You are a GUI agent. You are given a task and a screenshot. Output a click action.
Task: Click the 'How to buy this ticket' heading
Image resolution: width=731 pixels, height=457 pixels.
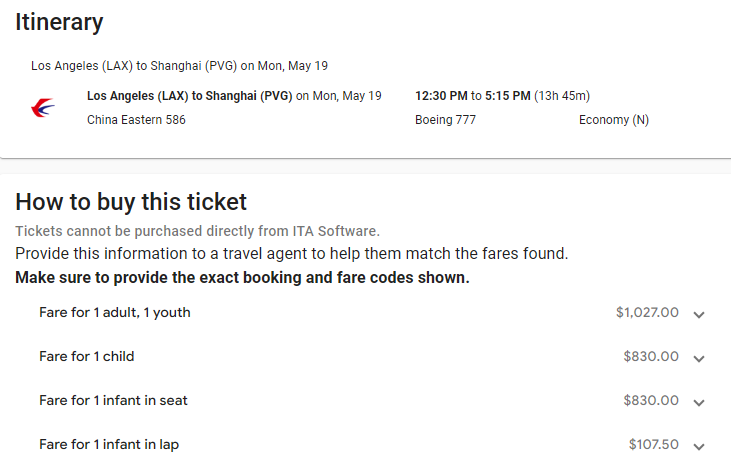[x=131, y=202]
